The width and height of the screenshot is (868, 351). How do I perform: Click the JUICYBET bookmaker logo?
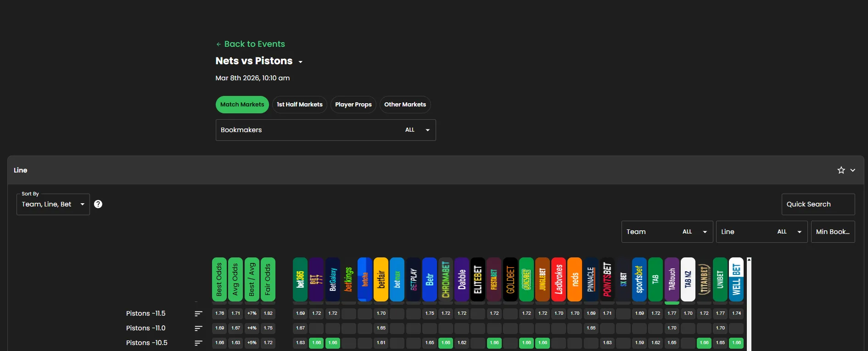pos(526,279)
